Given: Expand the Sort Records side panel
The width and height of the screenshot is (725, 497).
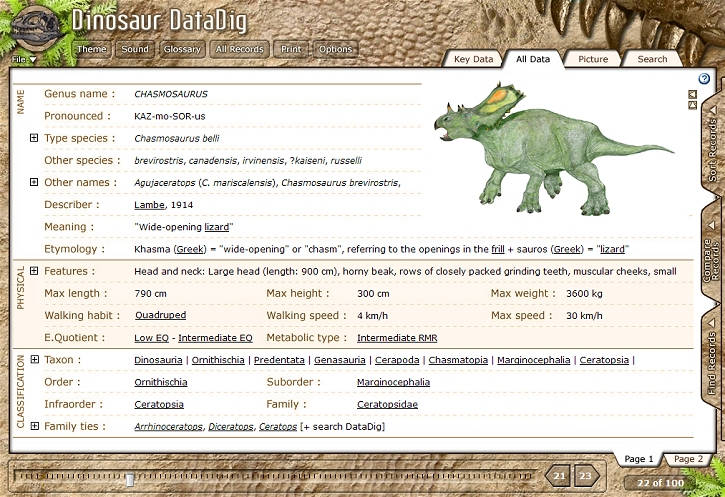Looking at the screenshot, I should point(713,143).
